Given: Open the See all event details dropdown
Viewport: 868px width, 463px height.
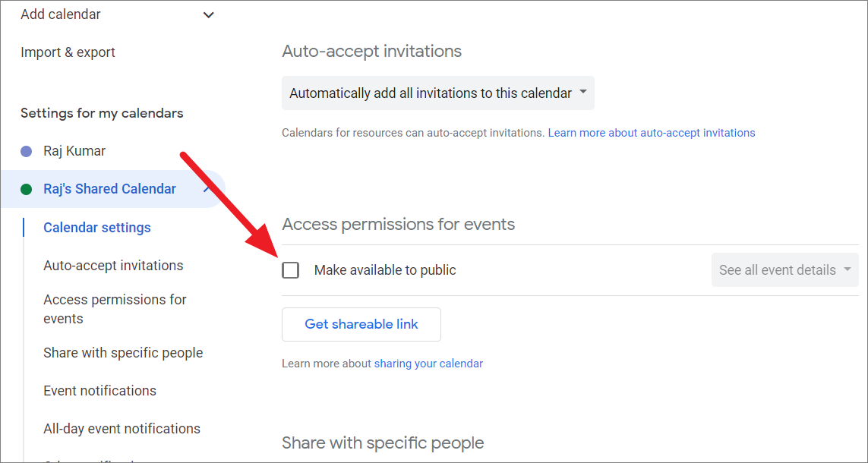Looking at the screenshot, I should [x=785, y=270].
